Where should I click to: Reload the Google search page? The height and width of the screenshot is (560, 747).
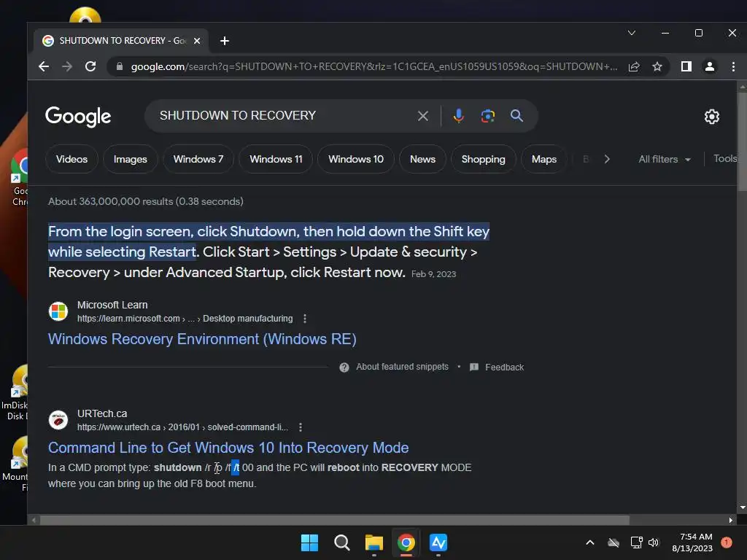point(90,66)
